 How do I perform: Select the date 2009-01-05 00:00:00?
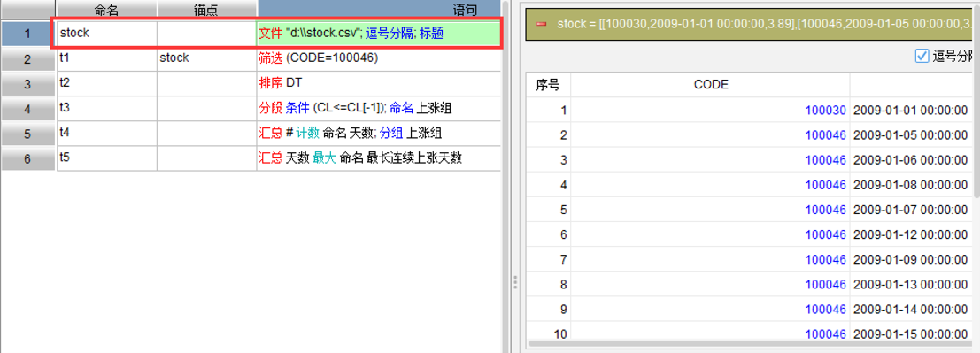[x=910, y=135]
